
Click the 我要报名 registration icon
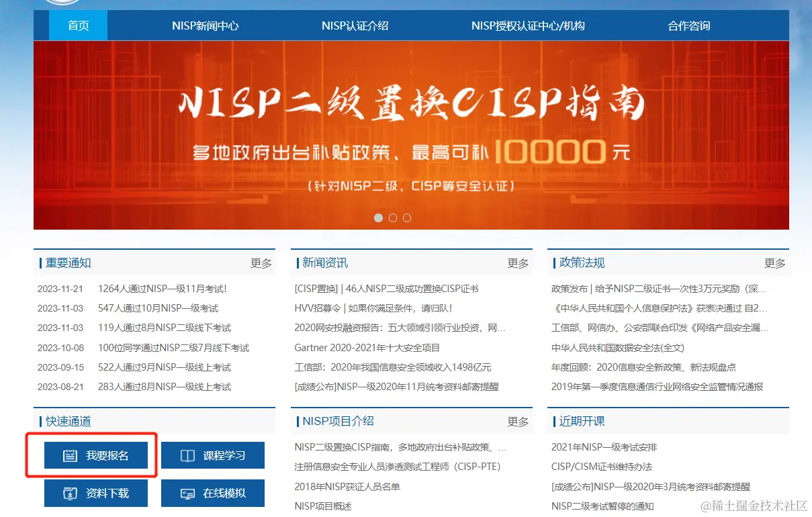pos(70,456)
